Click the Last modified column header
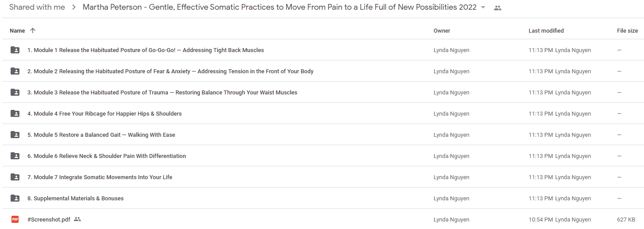 (x=546, y=31)
